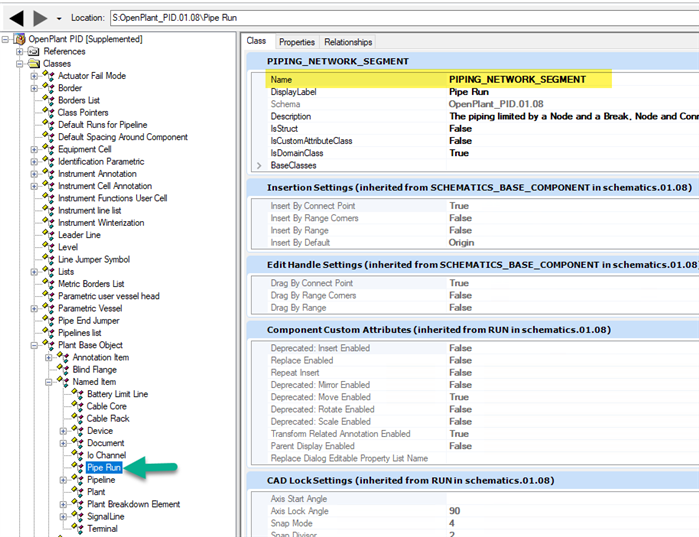The image size is (699, 537).
Task: Click the Blind Flange class icon
Action: [x=63, y=369]
